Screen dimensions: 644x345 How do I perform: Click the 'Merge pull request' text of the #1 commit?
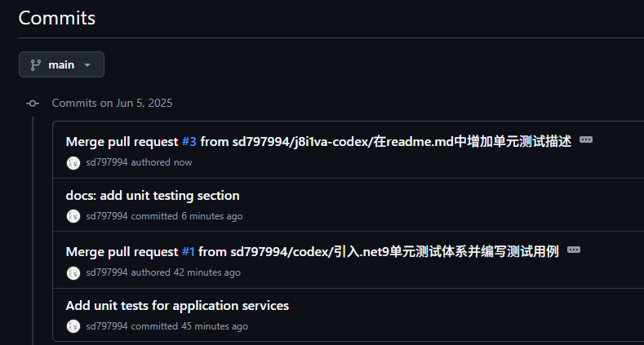point(122,251)
